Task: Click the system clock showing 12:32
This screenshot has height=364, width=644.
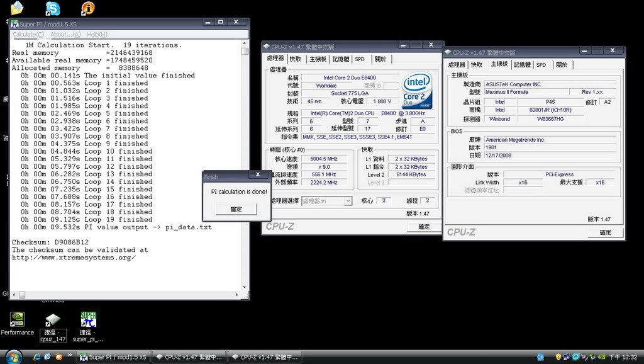Action: (x=623, y=357)
